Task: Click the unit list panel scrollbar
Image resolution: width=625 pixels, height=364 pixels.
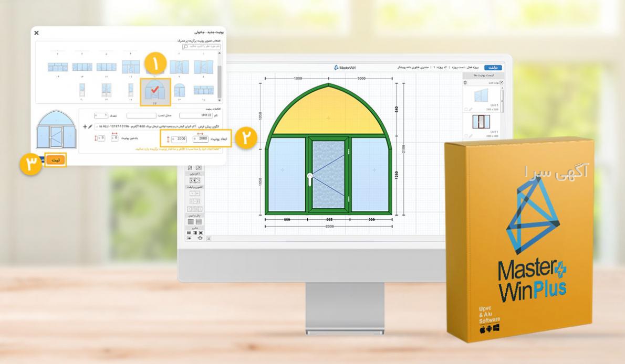Action: click(502, 100)
